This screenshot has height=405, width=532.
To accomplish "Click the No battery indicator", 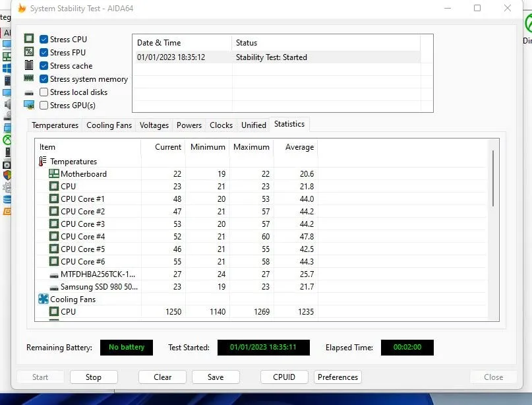I will pyautogui.click(x=127, y=348).
